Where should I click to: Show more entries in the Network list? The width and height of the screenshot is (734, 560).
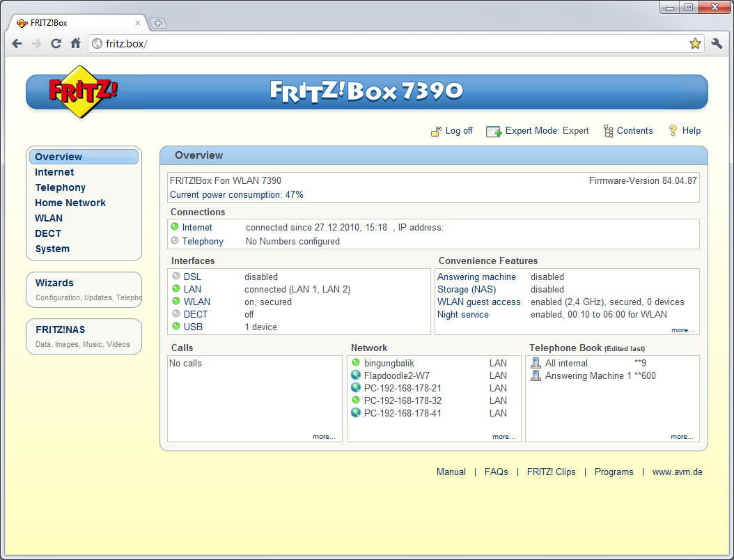click(x=503, y=437)
